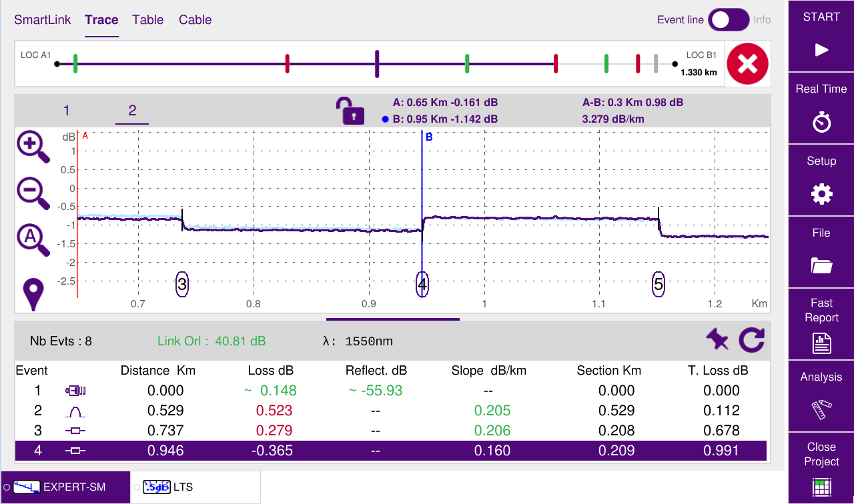
Task: Expand the results panel using the purple handle
Action: pos(392,319)
